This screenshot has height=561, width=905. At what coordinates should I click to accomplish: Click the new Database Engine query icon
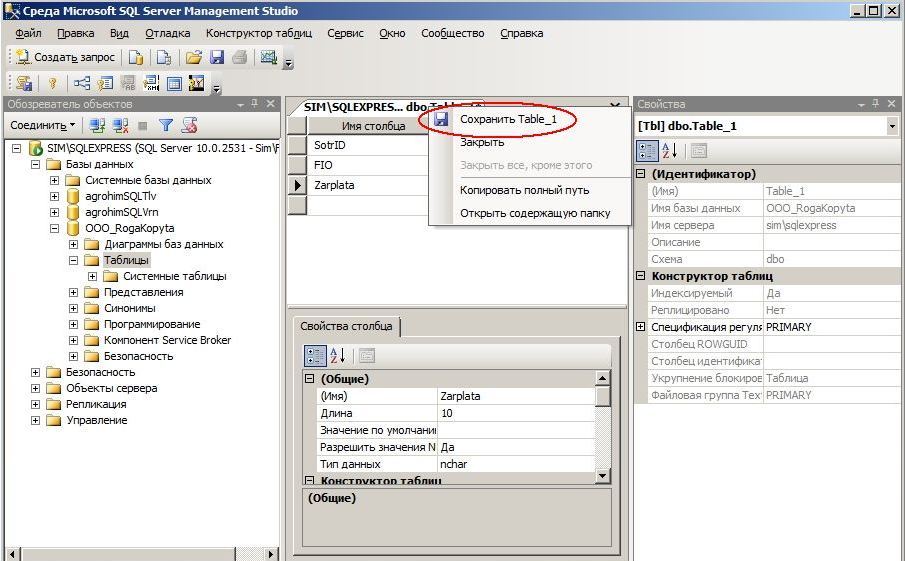point(136,57)
